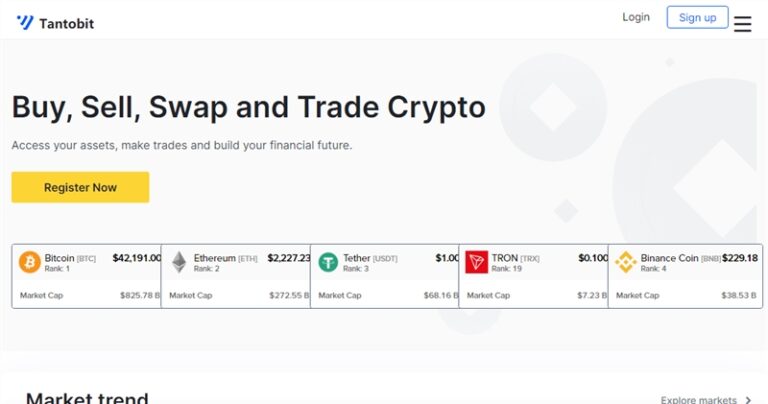Image resolution: width=768 pixels, height=404 pixels.
Task: Click the Binance Coin name label
Action: point(670,258)
